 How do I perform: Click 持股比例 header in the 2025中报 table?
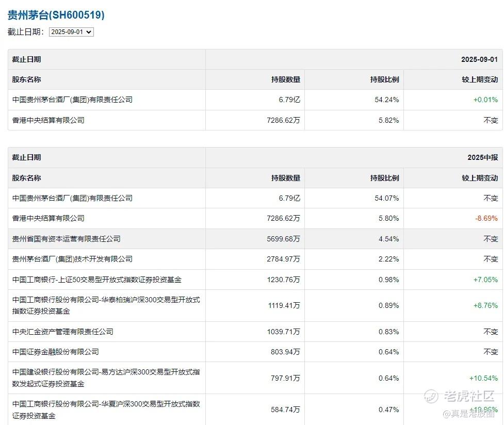384,178
